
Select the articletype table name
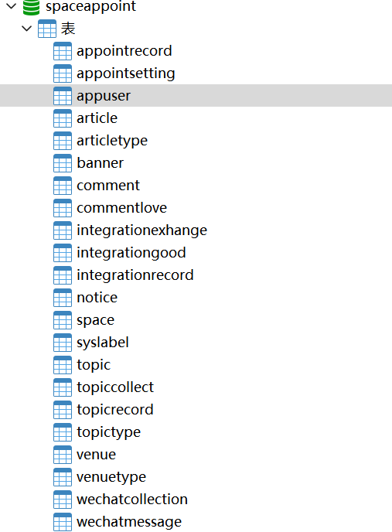coord(112,142)
